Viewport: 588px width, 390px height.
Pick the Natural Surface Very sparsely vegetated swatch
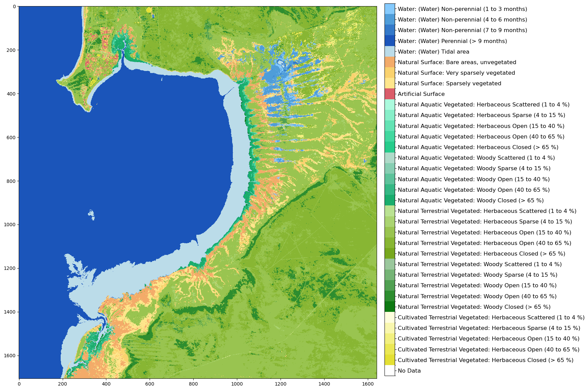click(x=390, y=73)
